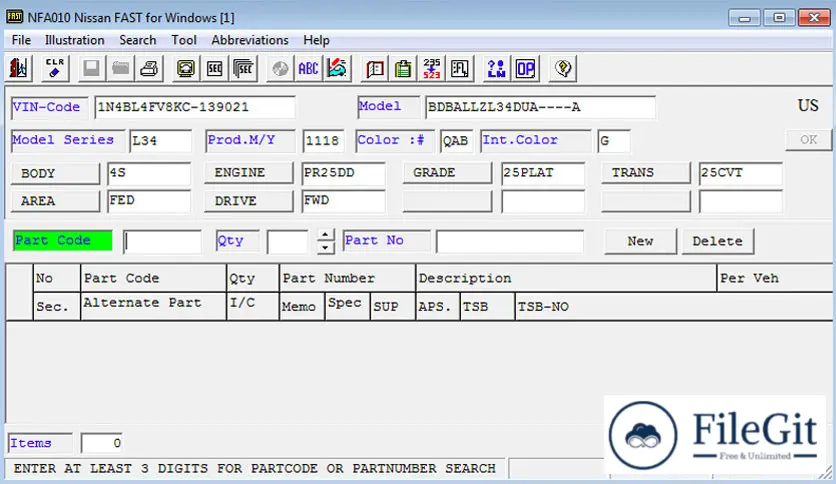Click the CLR clear eraser icon
Image resolution: width=836 pixels, height=484 pixels.
point(55,68)
